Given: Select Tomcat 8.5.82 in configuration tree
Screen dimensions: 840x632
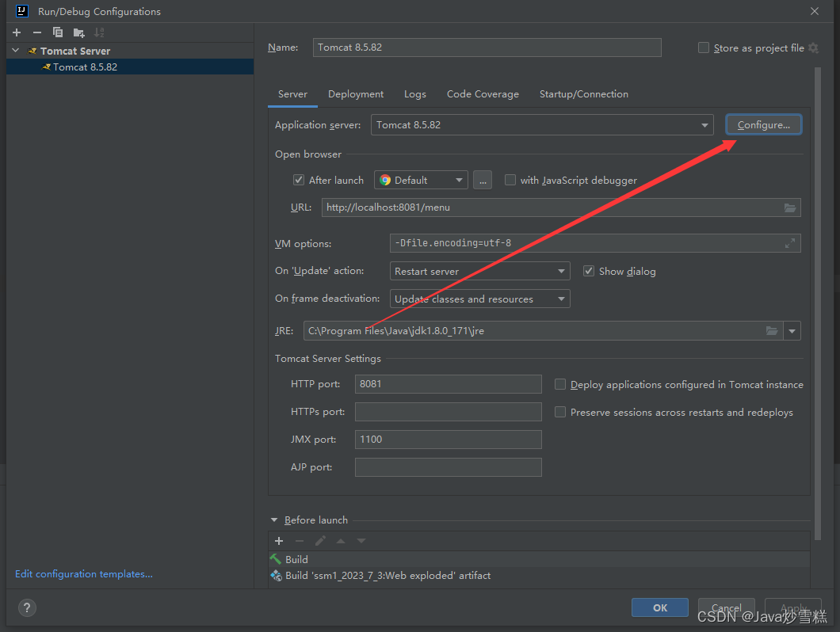Looking at the screenshot, I should point(130,67).
